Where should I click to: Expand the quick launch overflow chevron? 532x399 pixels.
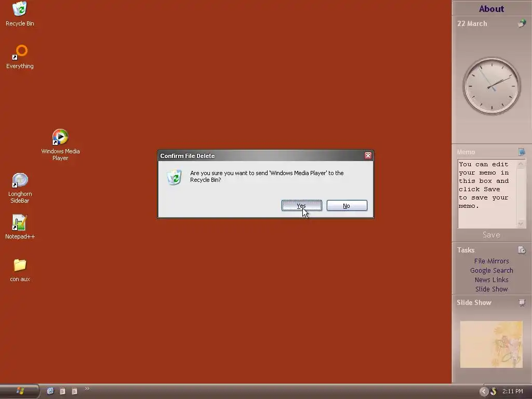click(x=87, y=389)
